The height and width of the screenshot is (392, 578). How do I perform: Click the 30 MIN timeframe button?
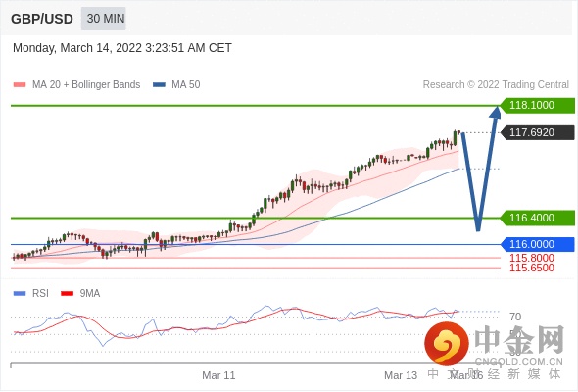coord(104,19)
